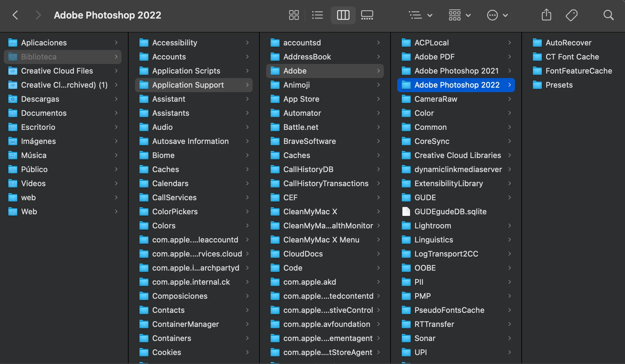Open the ellipsis Action menu
The height and width of the screenshot is (364, 625).
497,15
